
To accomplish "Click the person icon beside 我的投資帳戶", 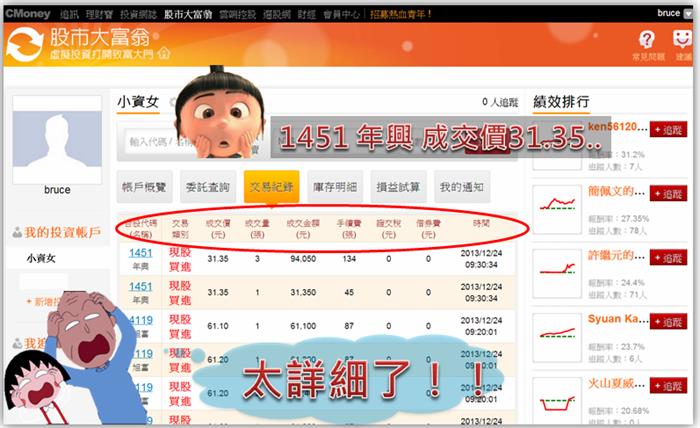I will (17, 233).
